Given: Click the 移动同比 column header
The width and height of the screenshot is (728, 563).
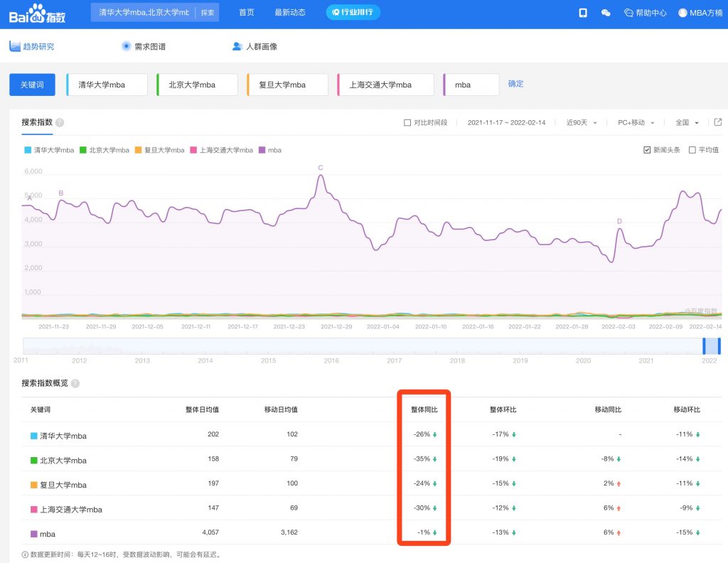Looking at the screenshot, I should pyautogui.click(x=608, y=409).
